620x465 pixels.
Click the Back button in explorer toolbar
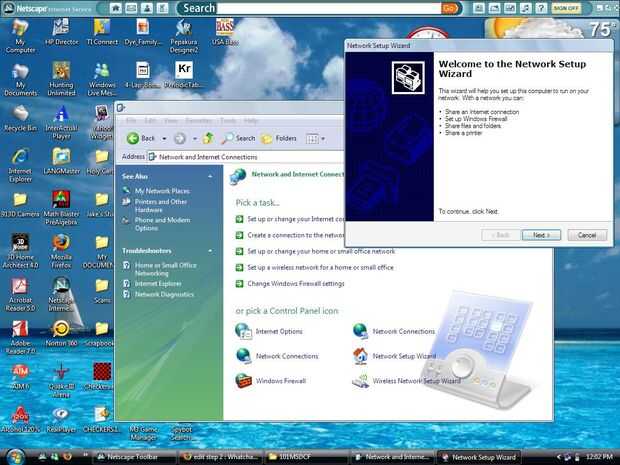click(x=142, y=138)
